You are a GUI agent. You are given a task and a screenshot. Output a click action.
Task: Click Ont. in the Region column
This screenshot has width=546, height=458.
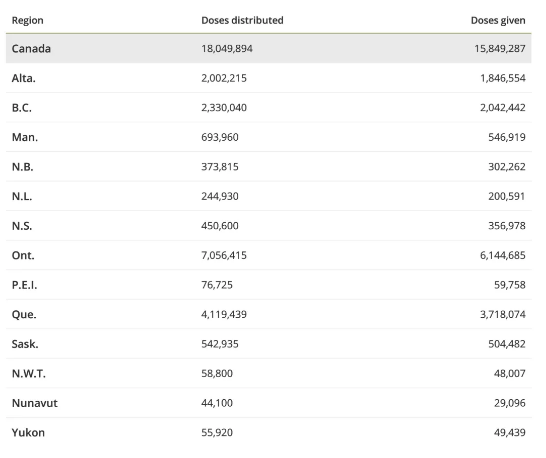[x=23, y=255]
